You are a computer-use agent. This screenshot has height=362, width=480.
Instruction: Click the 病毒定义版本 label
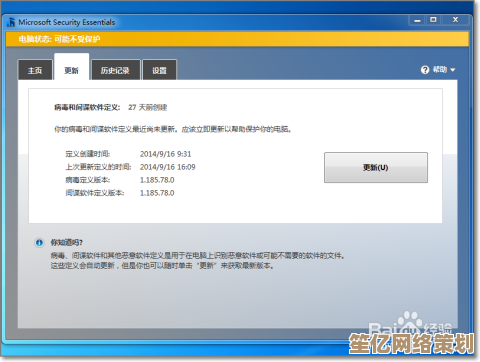(88, 180)
